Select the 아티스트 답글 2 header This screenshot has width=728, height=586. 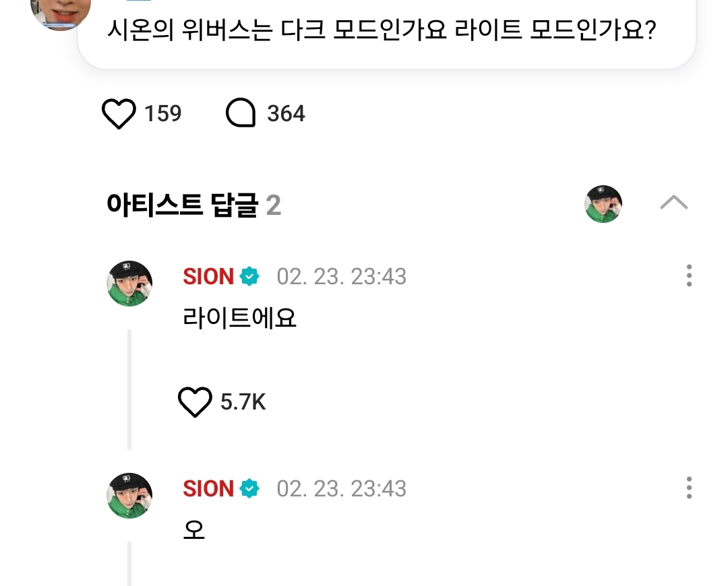(193, 205)
